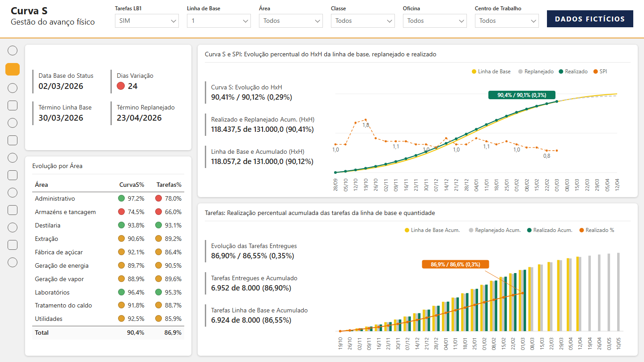Sort by the CurvaS% column header
The height and width of the screenshot is (362, 644).
pos(132,185)
